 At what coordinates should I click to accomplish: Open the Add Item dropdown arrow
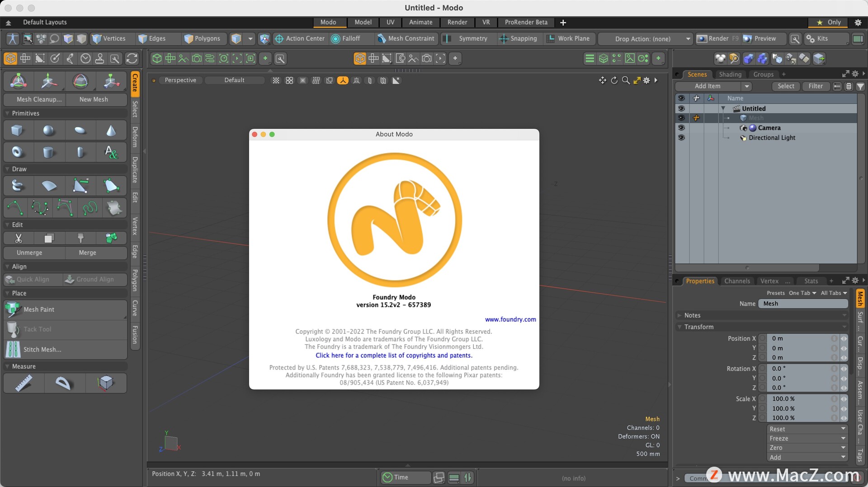747,86
